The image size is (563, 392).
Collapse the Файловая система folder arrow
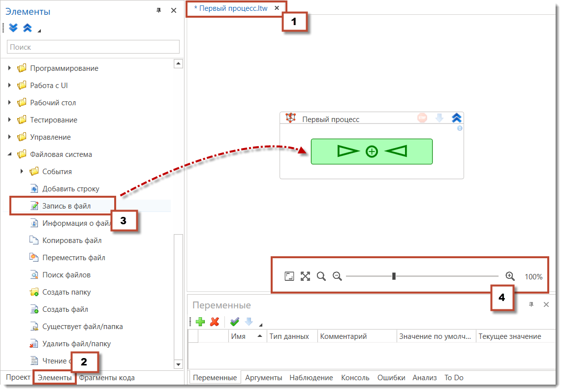pyautogui.click(x=9, y=154)
